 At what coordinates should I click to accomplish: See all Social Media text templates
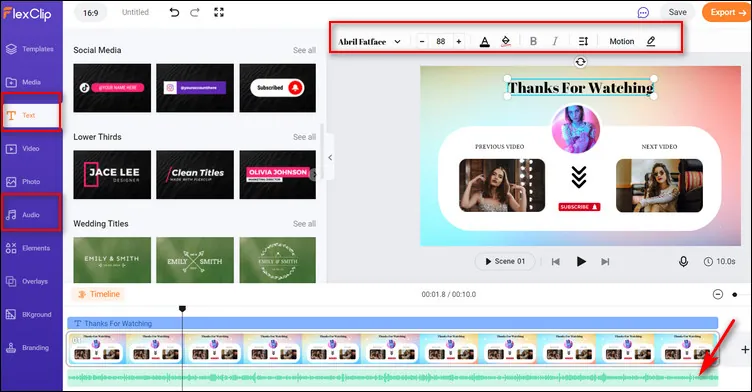pyautogui.click(x=304, y=50)
